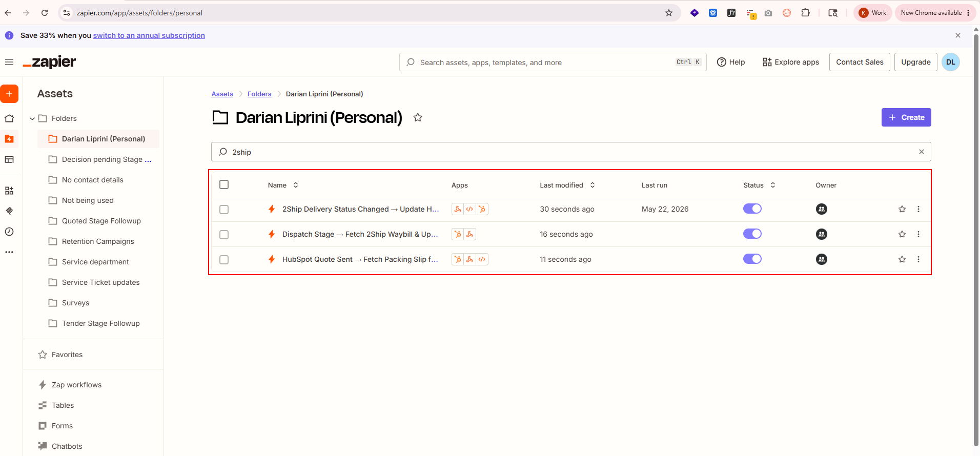Turn off the HubSpot Quote Sent zap toggle
This screenshot has width=980, height=456.
coord(752,259)
